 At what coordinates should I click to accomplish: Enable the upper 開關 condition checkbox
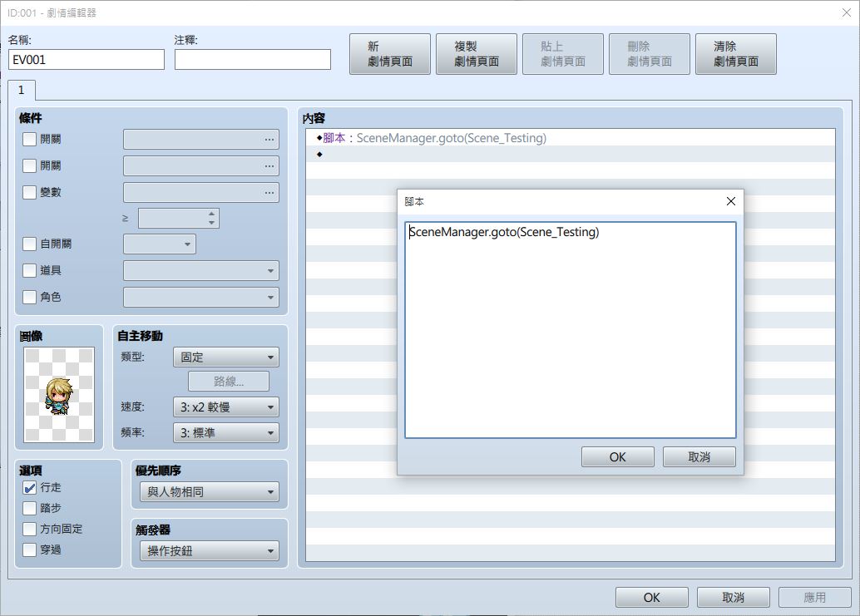30,139
